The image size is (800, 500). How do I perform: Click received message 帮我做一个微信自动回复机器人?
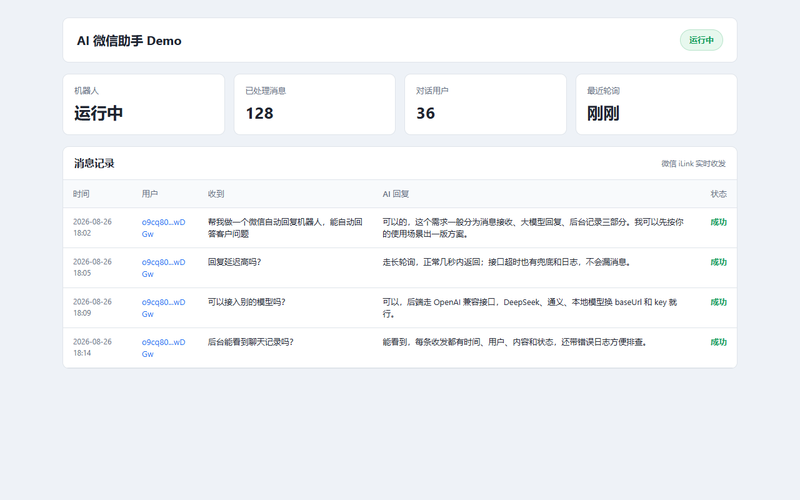click(285, 228)
